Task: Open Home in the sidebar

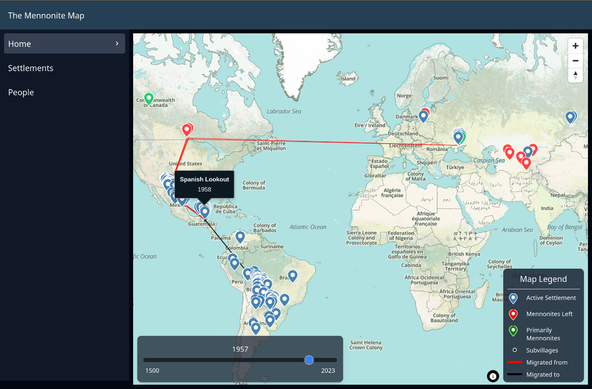Action: (x=65, y=44)
